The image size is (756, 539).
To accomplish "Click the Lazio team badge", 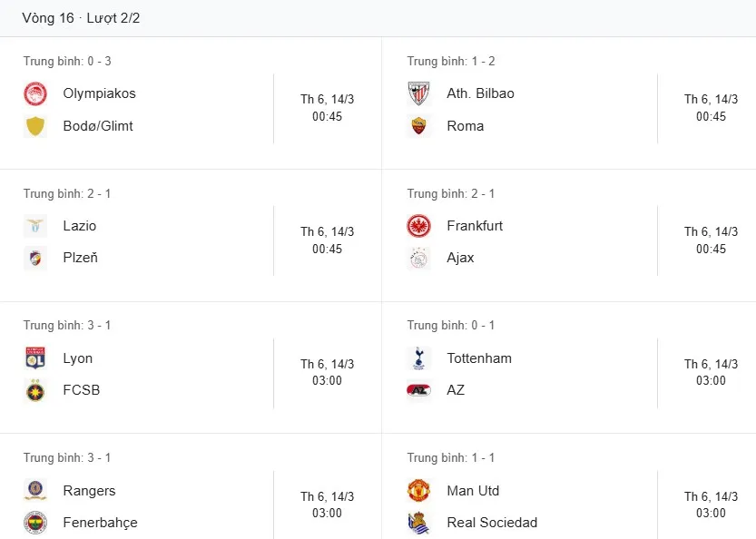I will (35, 226).
